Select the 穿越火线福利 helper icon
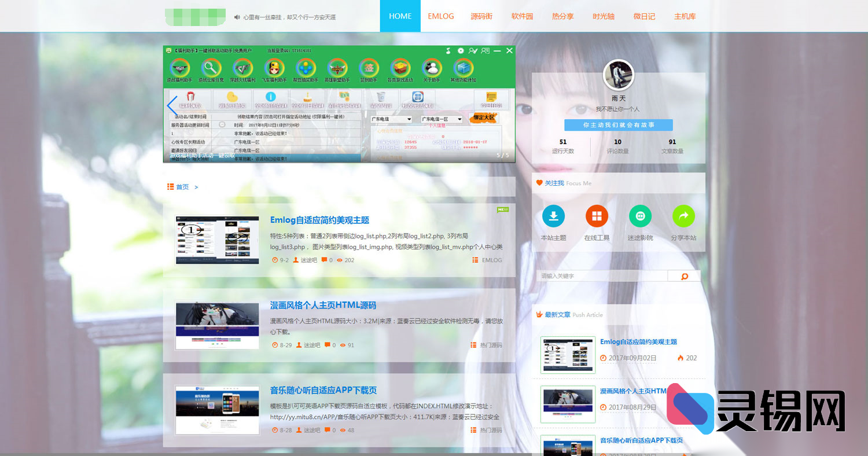The image size is (868, 456). click(x=243, y=68)
